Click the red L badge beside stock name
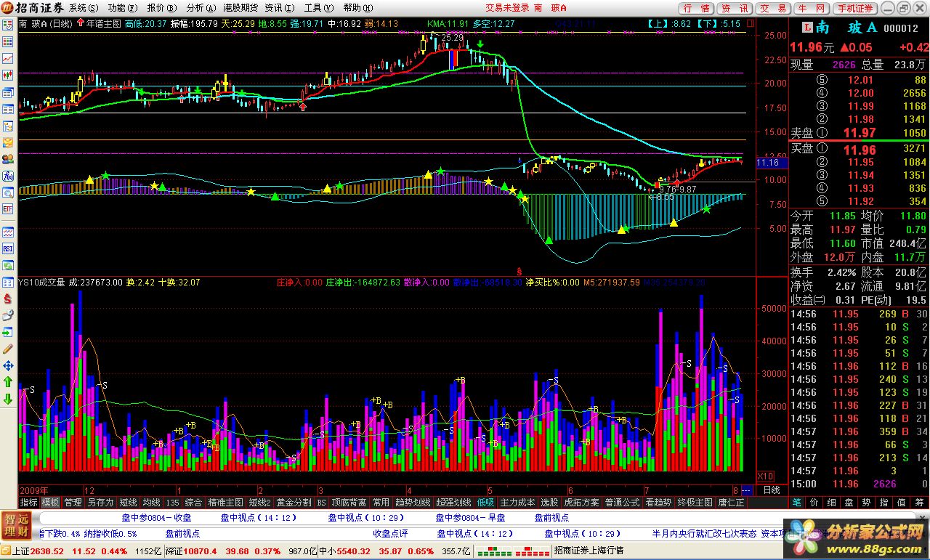The image size is (930, 560). (x=807, y=28)
